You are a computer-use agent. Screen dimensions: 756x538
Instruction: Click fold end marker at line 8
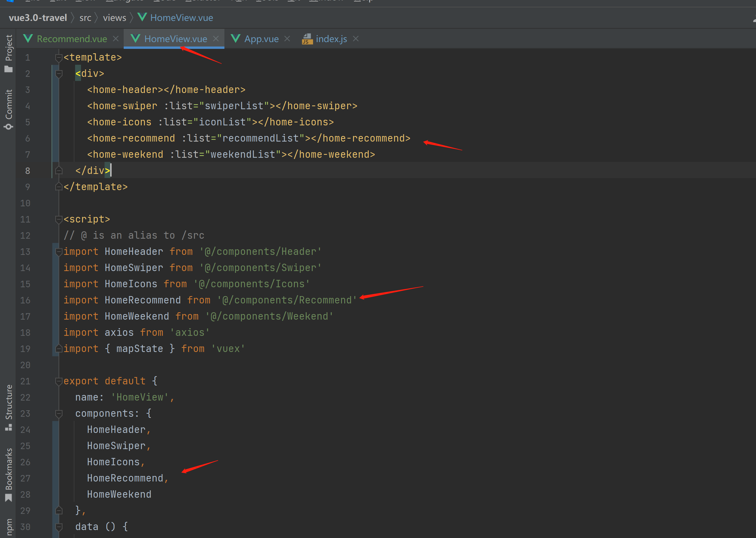(x=59, y=171)
